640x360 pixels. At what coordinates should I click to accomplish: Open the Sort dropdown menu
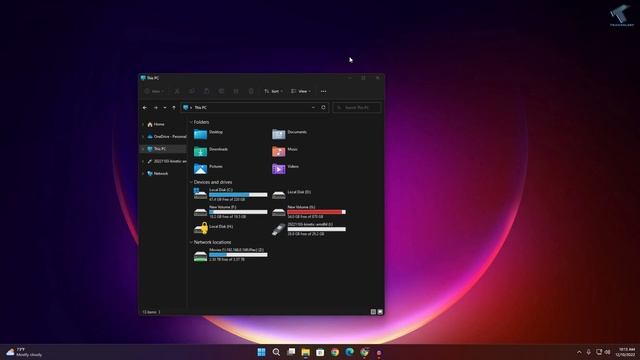(x=273, y=91)
